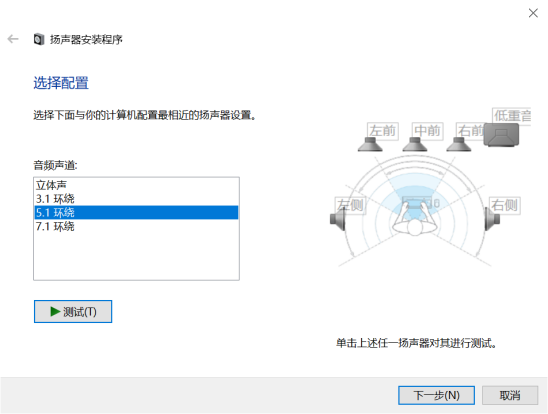This screenshot has width=548, height=414.
Task: Continue with the 下一步(N) button
Action: point(436,395)
